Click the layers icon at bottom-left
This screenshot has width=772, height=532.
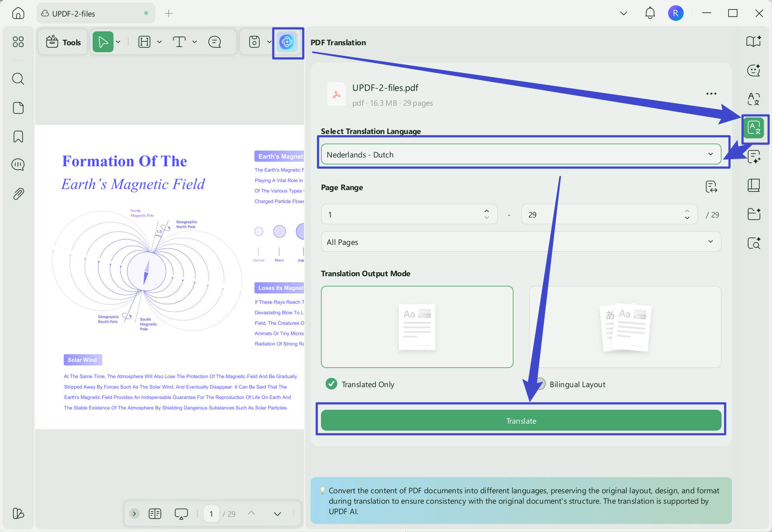18,513
